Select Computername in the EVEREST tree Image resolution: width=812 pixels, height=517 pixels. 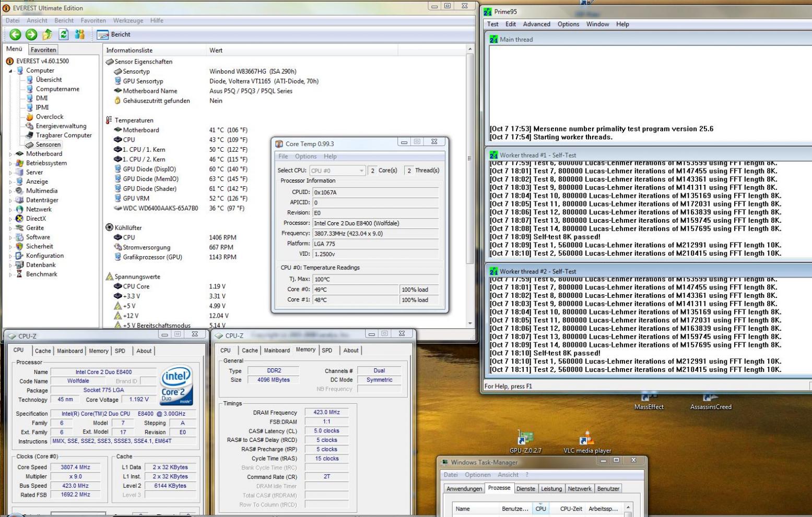(x=57, y=89)
